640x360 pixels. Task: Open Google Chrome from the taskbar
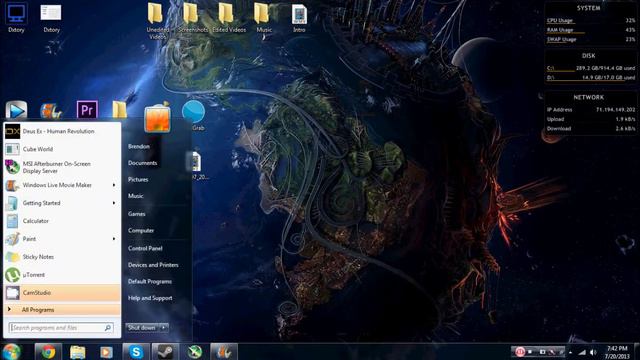(x=48, y=352)
